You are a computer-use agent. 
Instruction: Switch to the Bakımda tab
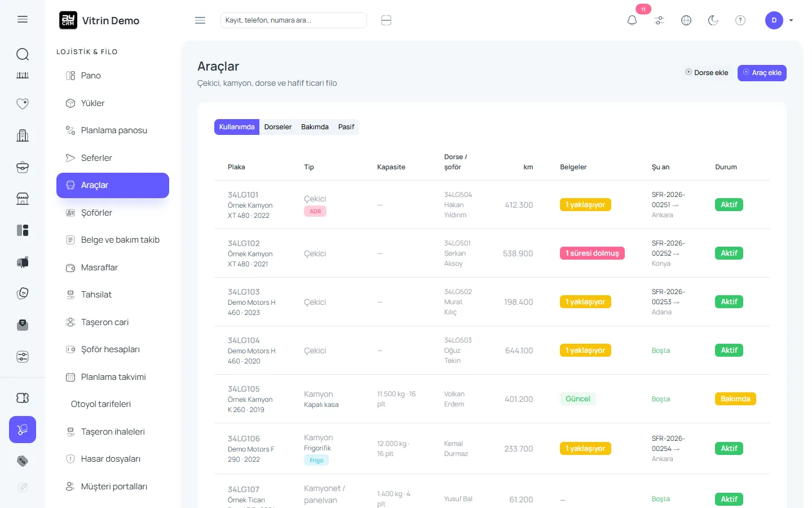coord(315,127)
